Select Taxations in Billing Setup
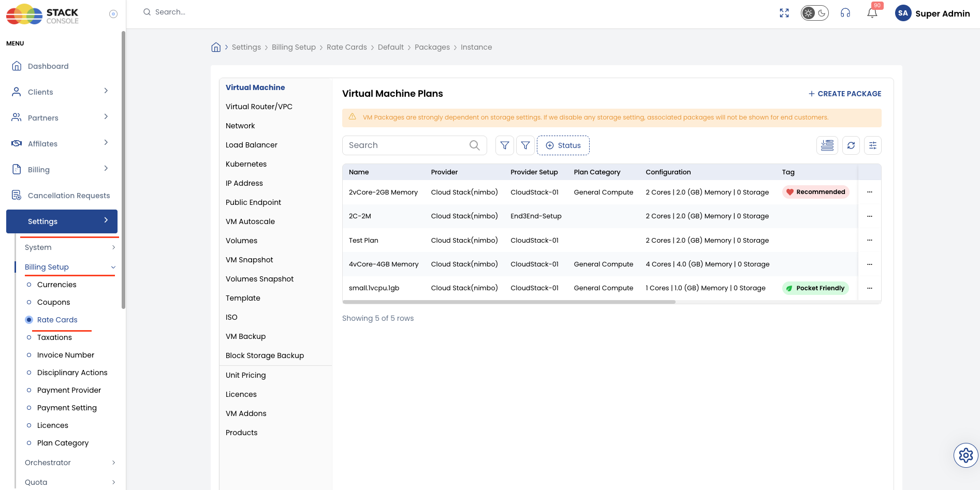The height and width of the screenshot is (490, 980). (55, 337)
